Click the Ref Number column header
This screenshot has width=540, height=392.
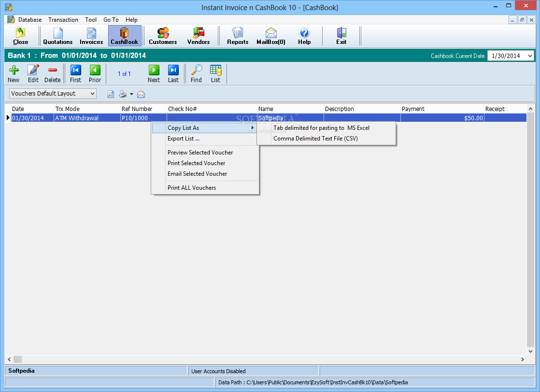coord(143,109)
